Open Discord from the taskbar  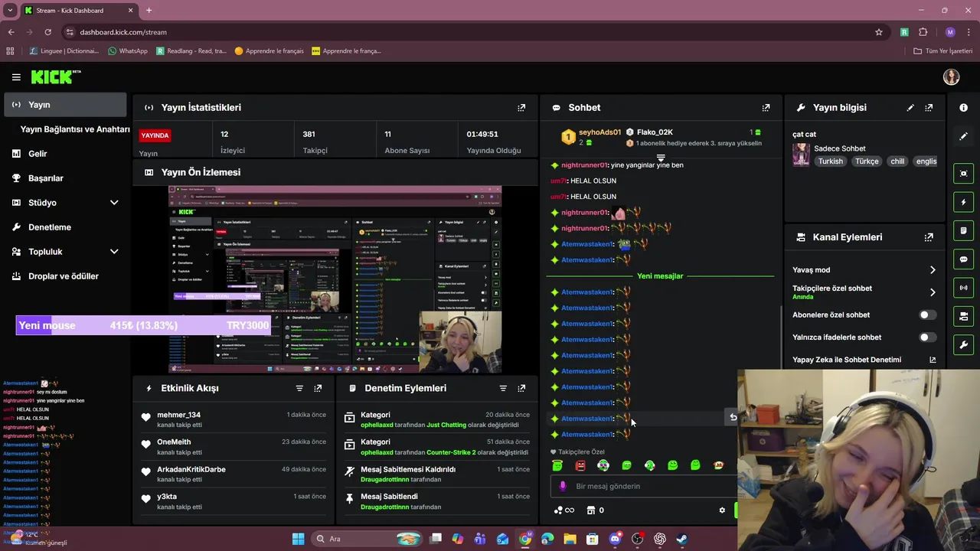point(615,539)
